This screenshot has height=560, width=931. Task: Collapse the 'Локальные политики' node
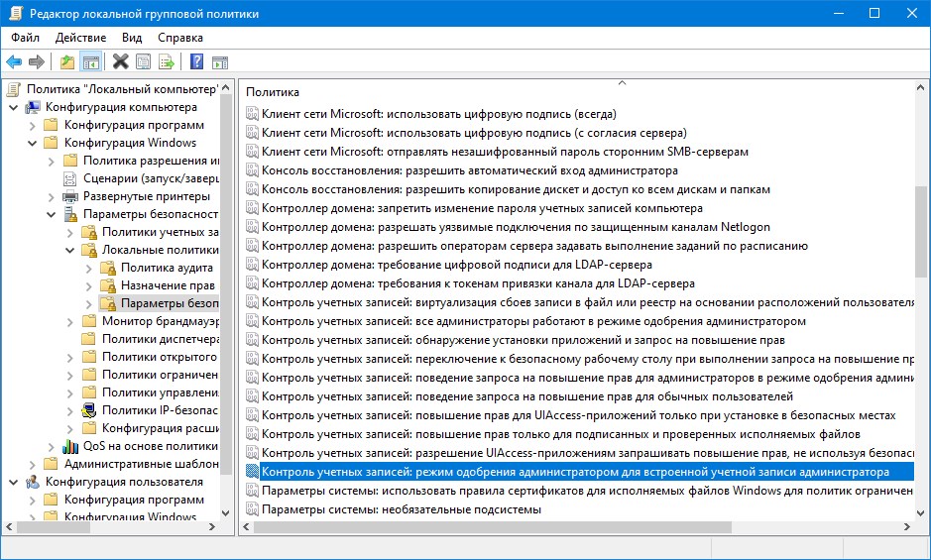pos(70,250)
